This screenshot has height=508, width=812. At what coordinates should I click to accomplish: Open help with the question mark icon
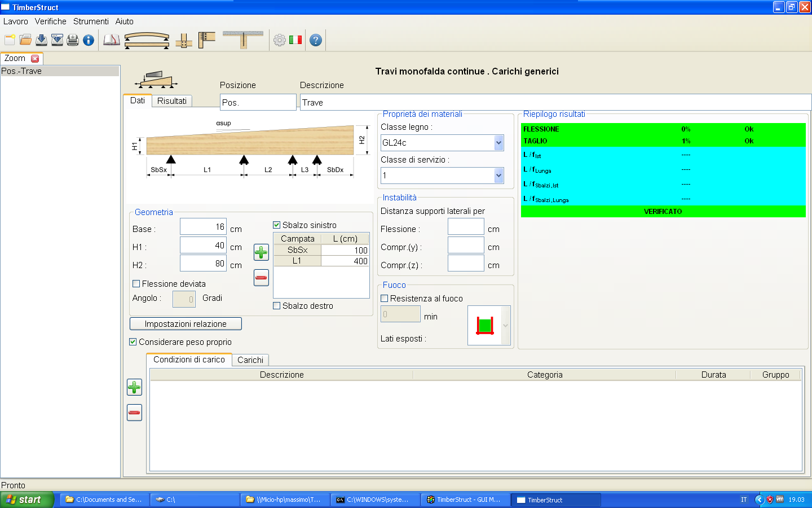click(x=316, y=40)
